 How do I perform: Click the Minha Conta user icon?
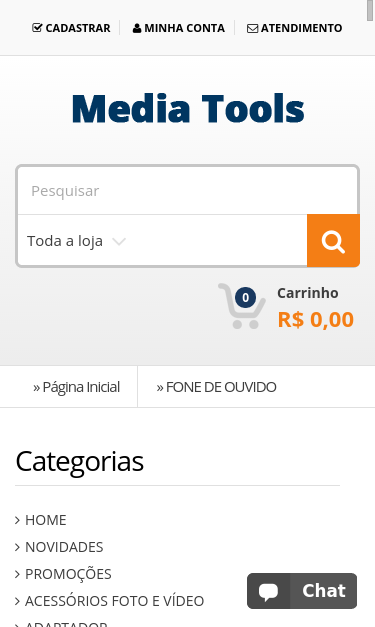137,28
